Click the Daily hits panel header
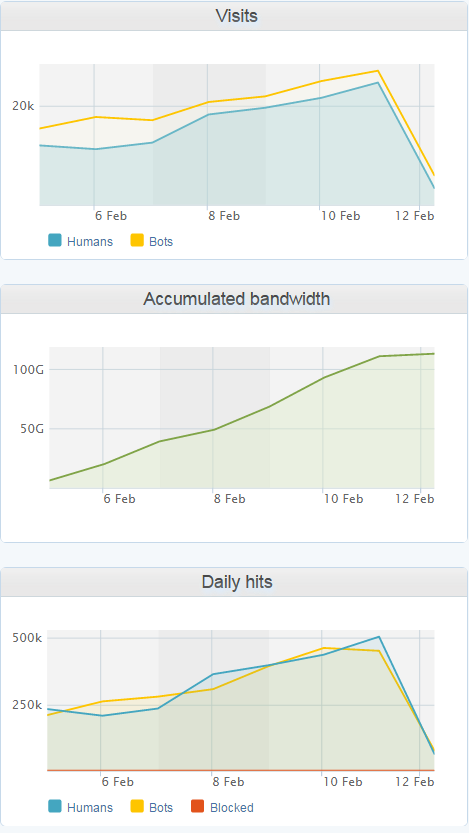469x833 pixels. click(x=234, y=582)
